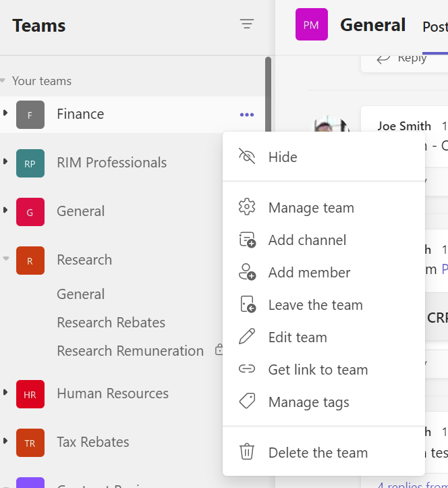
Task: Click the Reply button text
Action: [x=412, y=59]
